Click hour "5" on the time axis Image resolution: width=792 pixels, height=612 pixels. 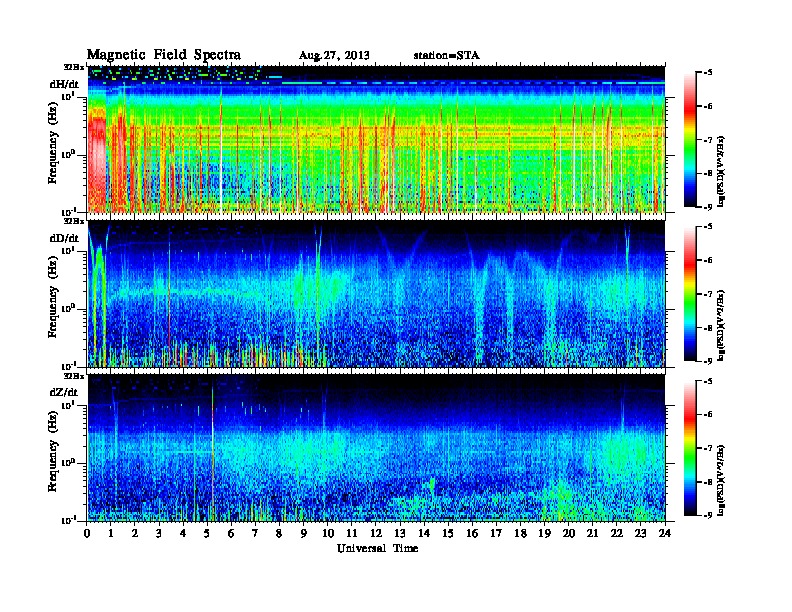pos(207,534)
